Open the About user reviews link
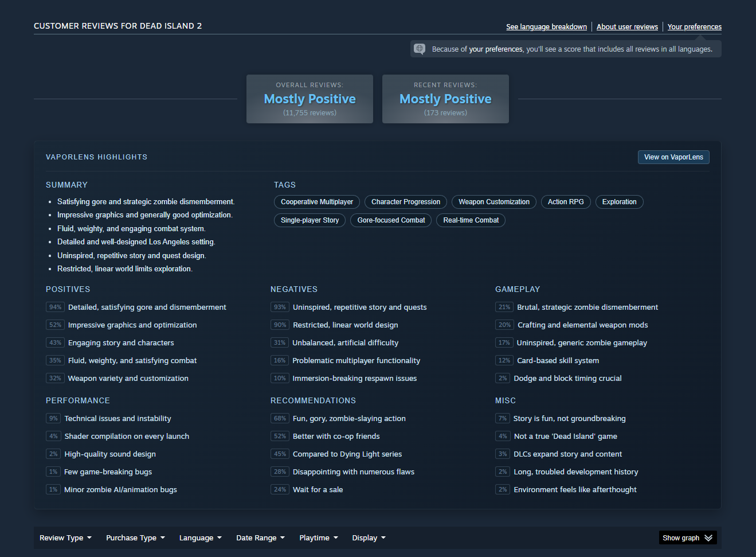This screenshot has height=557, width=756. click(x=627, y=27)
